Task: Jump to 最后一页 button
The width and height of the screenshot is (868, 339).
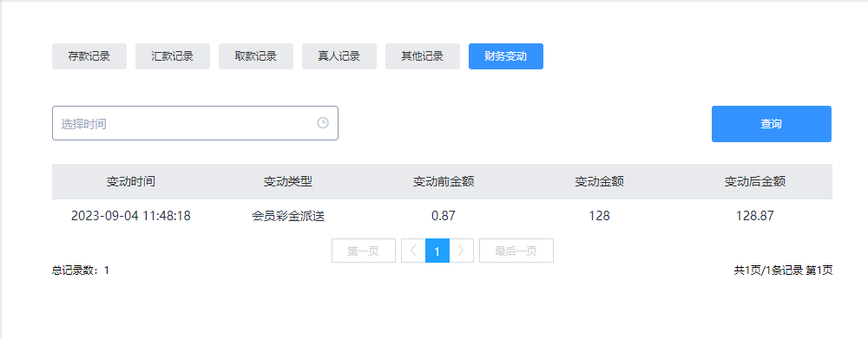Action: click(516, 251)
